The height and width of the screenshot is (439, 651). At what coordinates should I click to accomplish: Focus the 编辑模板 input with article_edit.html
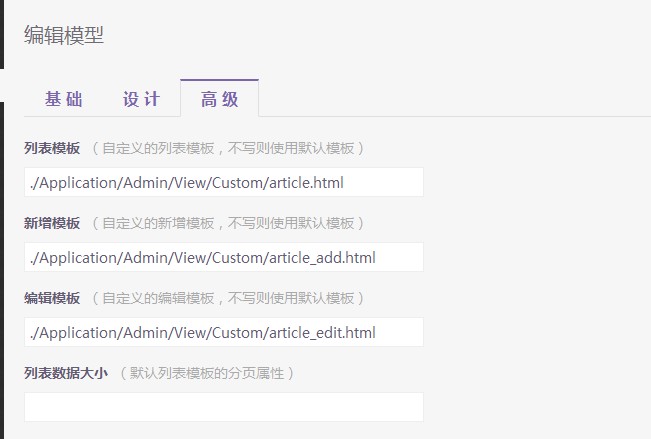coord(224,332)
